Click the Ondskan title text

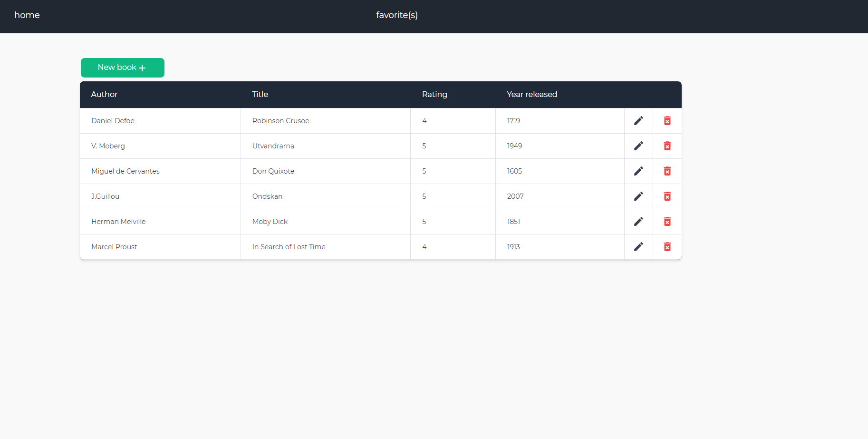pyautogui.click(x=267, y=196)
